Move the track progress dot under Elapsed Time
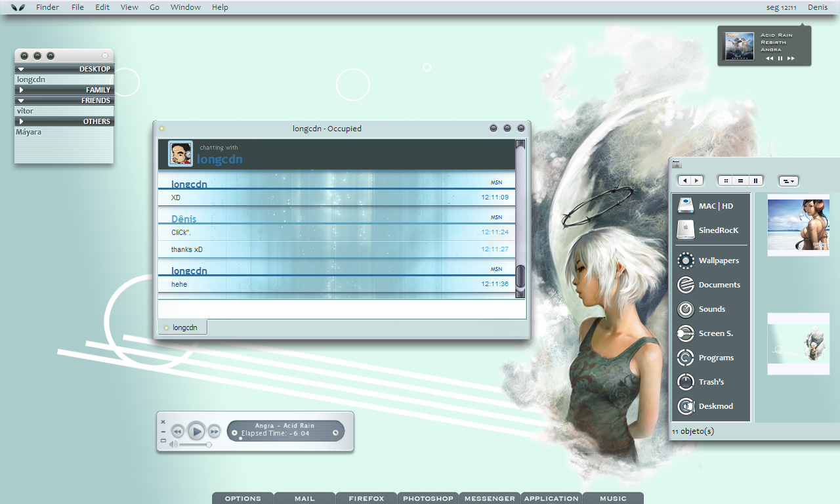 pyautogui.click(x=240, y=438)
